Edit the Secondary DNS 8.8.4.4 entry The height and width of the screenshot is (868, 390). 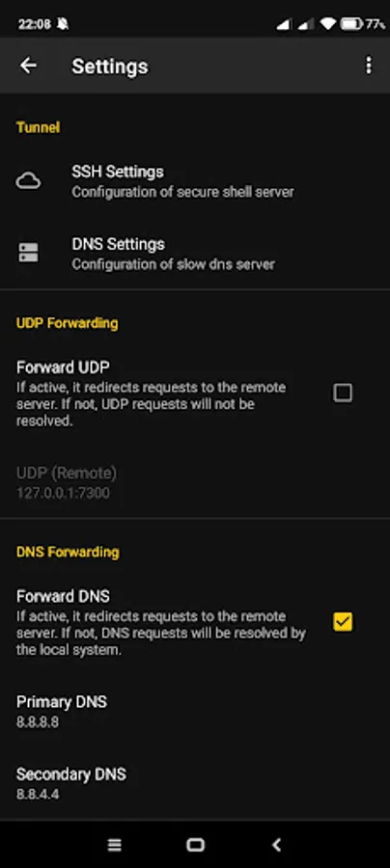pyautogui.click(x=195, y=783)
